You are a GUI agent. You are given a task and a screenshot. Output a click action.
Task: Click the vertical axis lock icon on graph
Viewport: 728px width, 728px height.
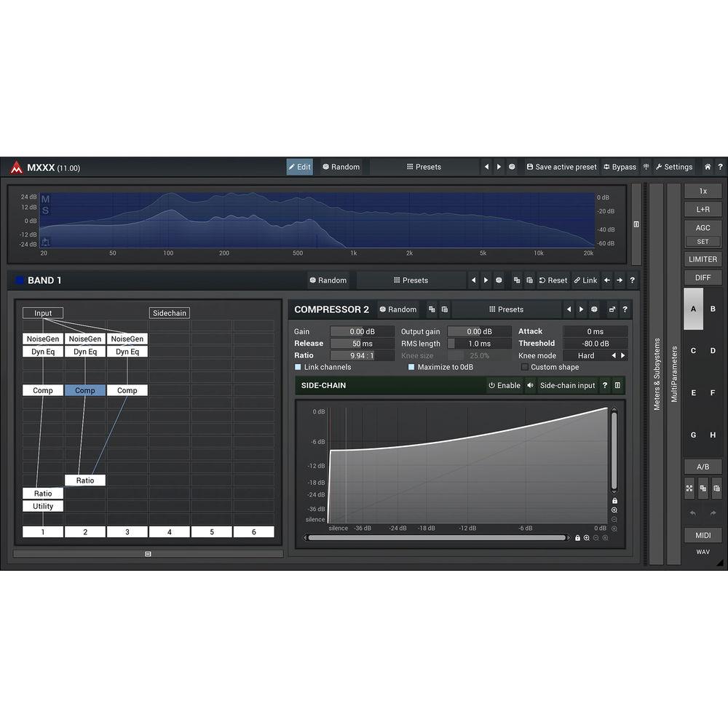pyautogui.click(x=614, y=501)
